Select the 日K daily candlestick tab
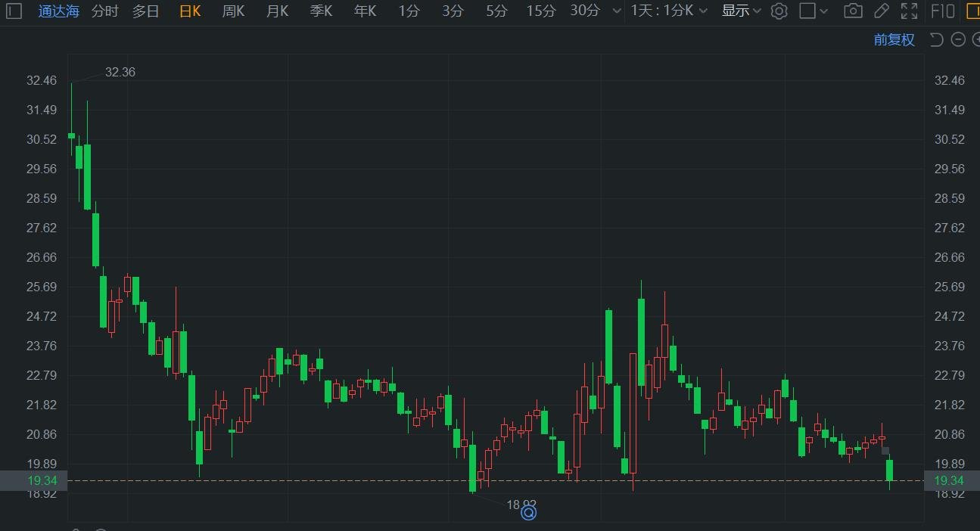Image resolution: width=980 pixels, height=531 pixels. pos(190,11)
